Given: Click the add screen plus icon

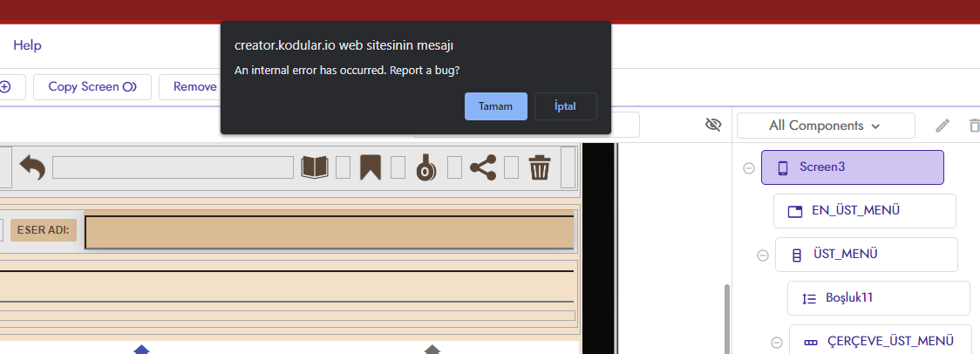Looking at the screenshot, I should [6, 86].
